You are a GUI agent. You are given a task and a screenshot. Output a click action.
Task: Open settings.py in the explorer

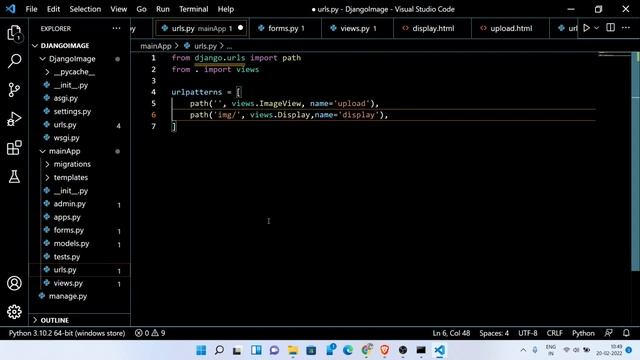click(72, 111)
